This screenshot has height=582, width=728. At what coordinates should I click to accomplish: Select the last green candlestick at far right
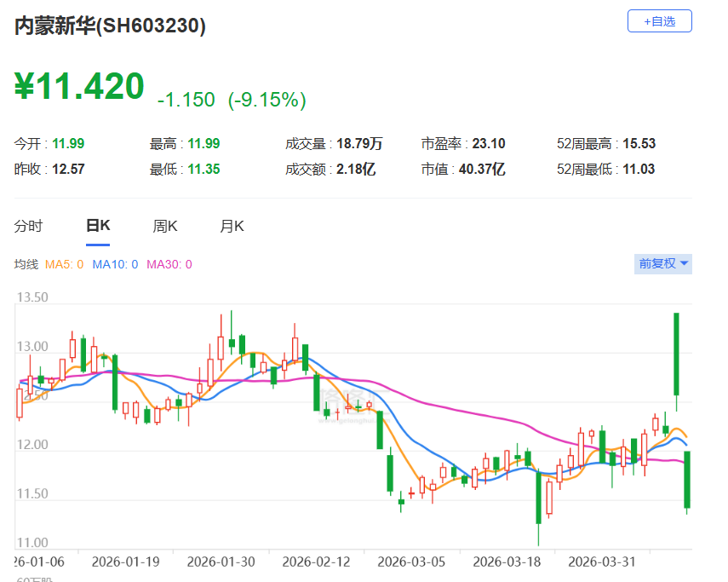(x=686, y=480)
